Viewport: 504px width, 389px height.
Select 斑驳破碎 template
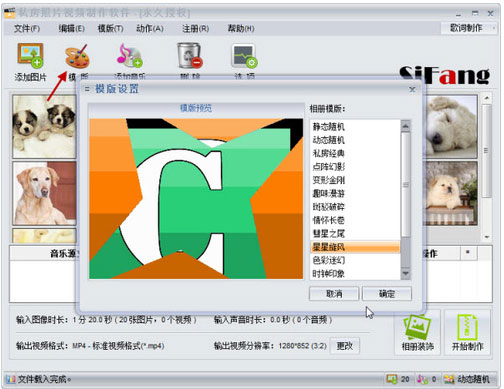pos(355,207)
